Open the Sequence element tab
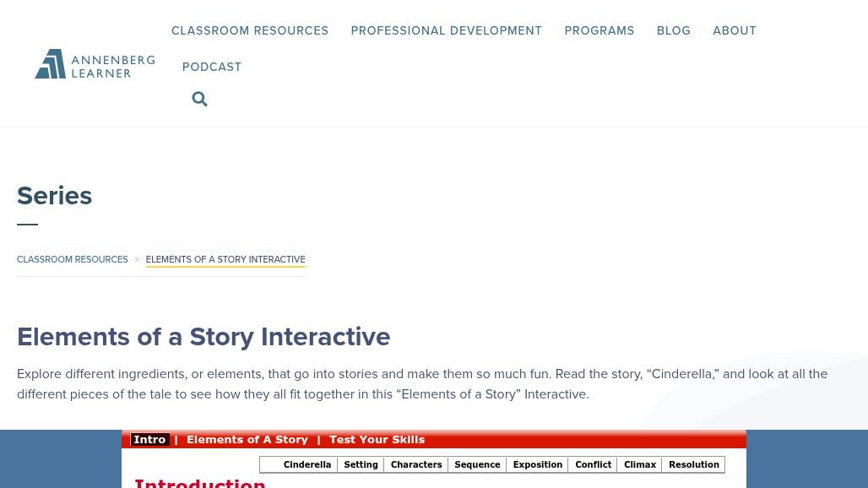Viewport: 868px width, 488px height. tap(477, 464)
